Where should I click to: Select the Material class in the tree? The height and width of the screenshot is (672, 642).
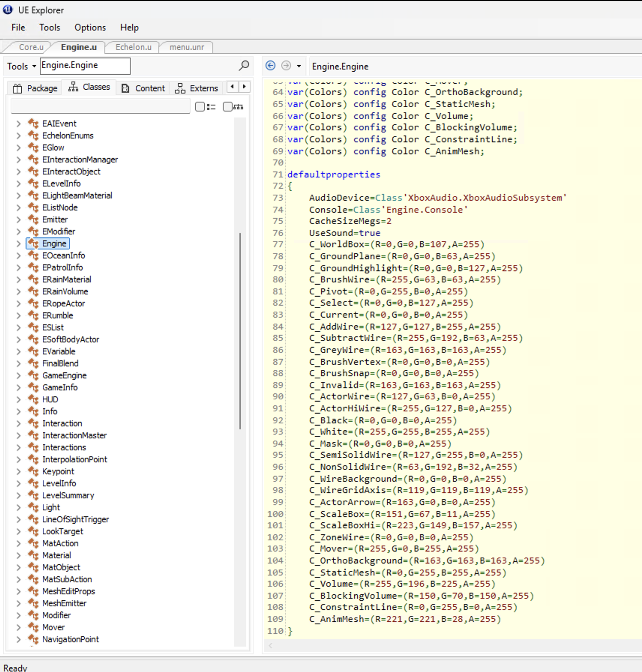[57, 555]
